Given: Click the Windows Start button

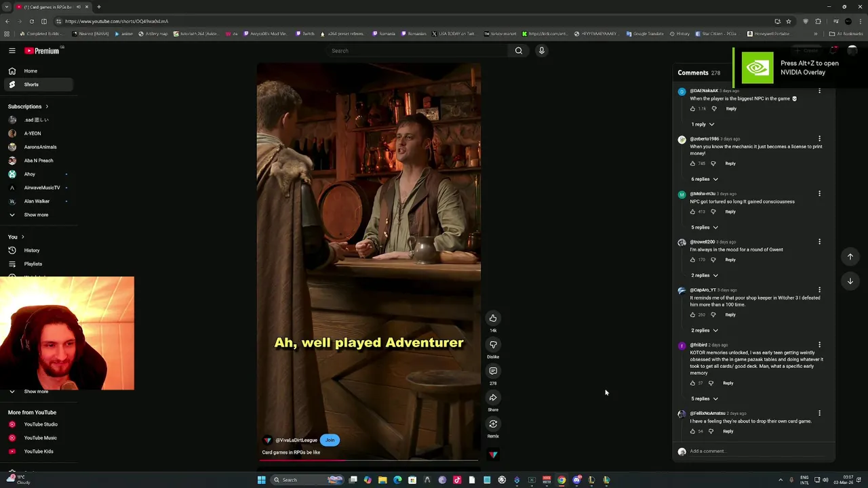Looking at the screenshot, I should (x=261, y=480).
